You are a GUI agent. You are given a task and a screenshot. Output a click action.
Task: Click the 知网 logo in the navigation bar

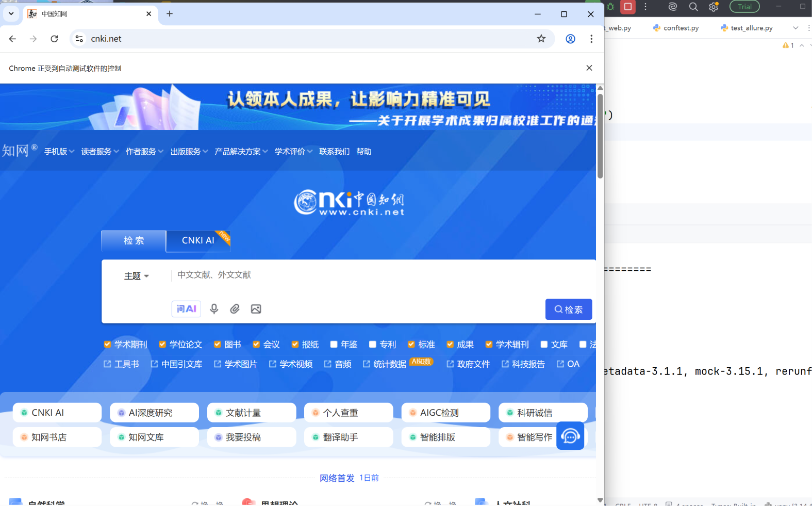point(19,151)
